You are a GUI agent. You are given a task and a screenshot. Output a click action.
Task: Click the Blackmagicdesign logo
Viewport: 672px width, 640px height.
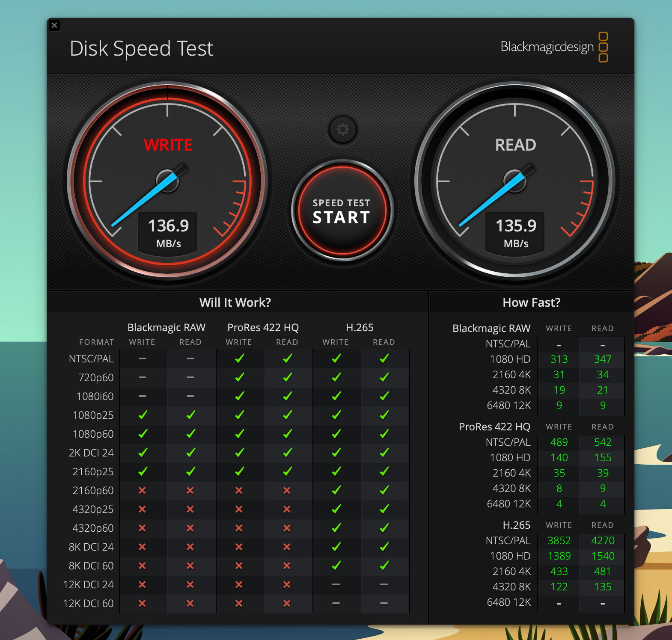coord(554,47)
